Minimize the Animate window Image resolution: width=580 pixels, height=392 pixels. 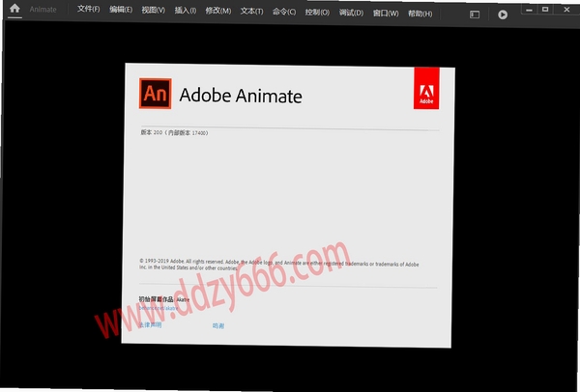click(x=529, y=10)
